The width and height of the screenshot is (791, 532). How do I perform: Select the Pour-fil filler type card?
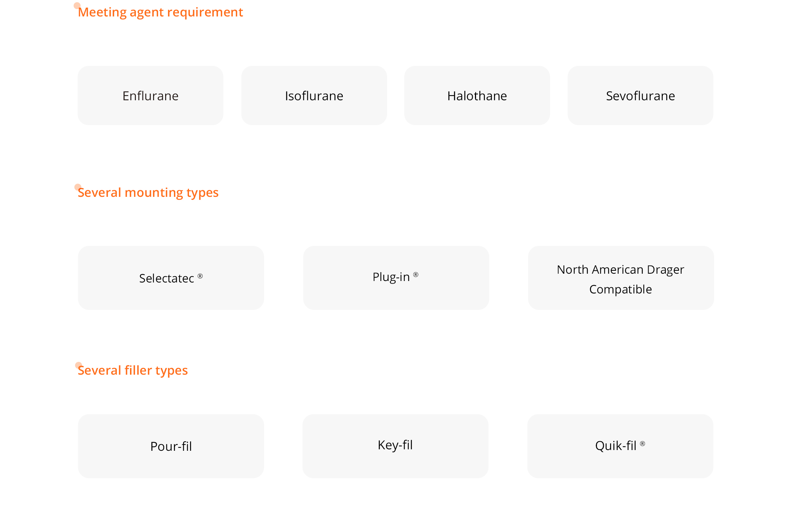(171, 446)
